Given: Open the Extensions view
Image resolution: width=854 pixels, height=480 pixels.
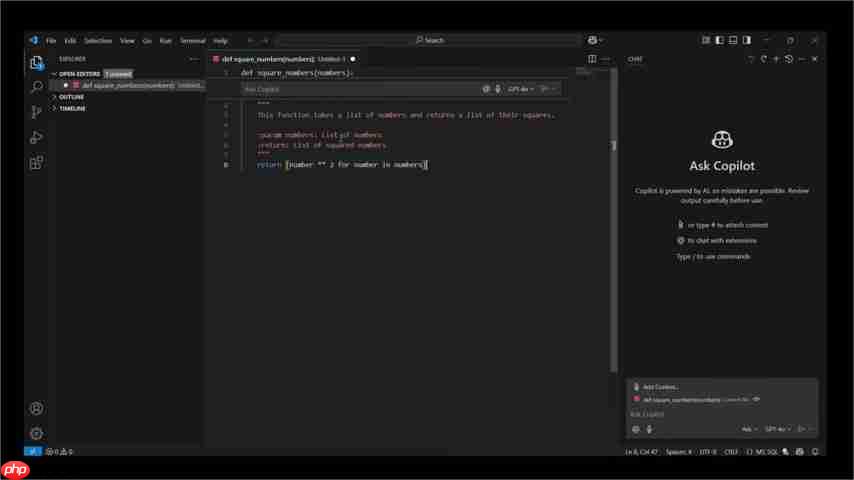Looking at the screenshot, I should point(36,162).
